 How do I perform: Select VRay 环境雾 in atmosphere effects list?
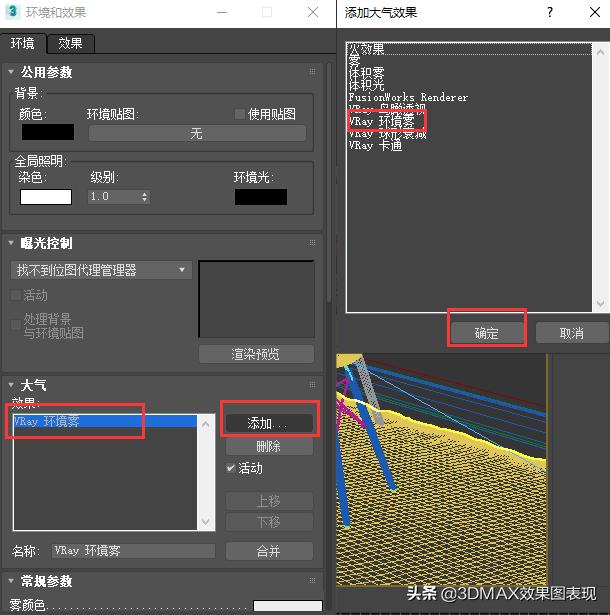(x=105, y=421)
